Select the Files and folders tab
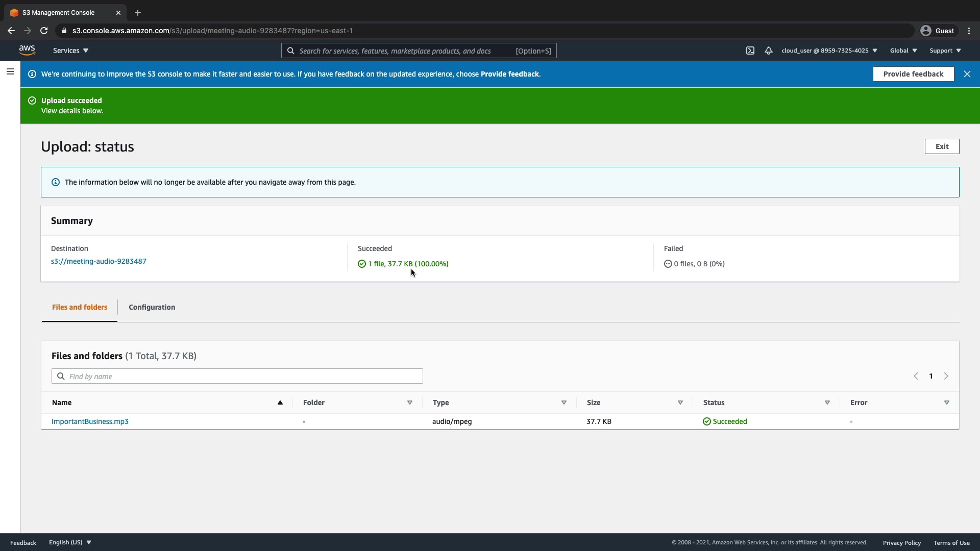This screenshot has width=980, height=551. coord(80,307)
